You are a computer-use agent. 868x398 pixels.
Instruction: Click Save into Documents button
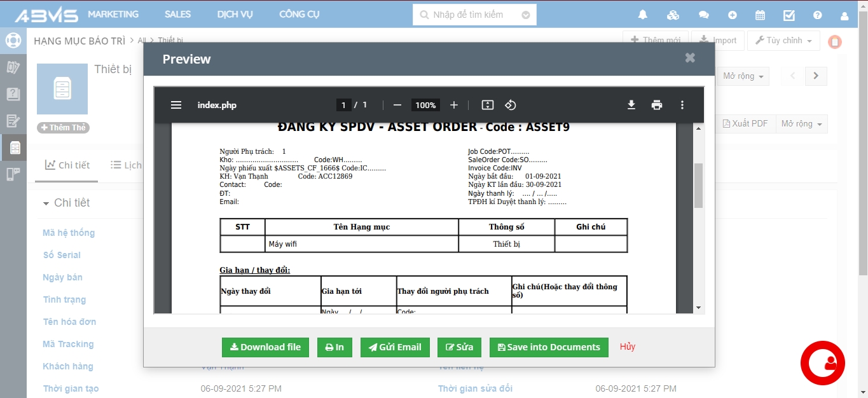pyautogui.click(x=548, y=347)
